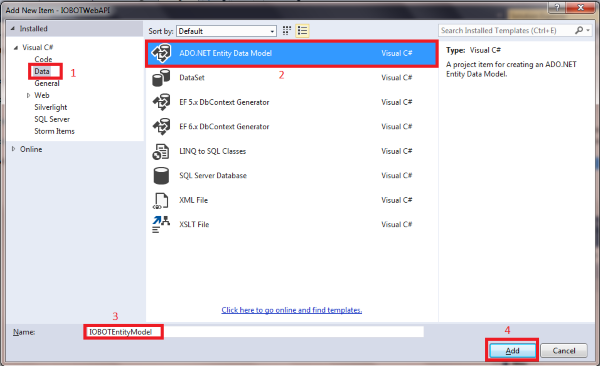This screenshot has height=366, width=600.
Task: Select the DataSet template name
Action: click(192, 78)
